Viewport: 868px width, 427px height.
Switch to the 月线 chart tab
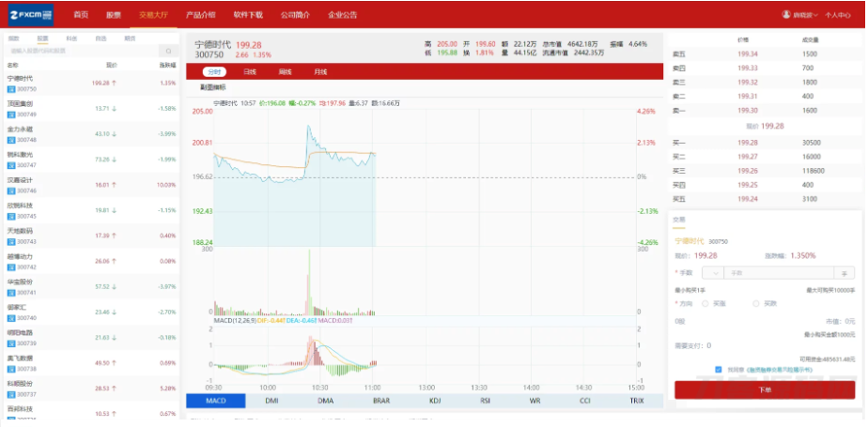[x=320, y=72]
